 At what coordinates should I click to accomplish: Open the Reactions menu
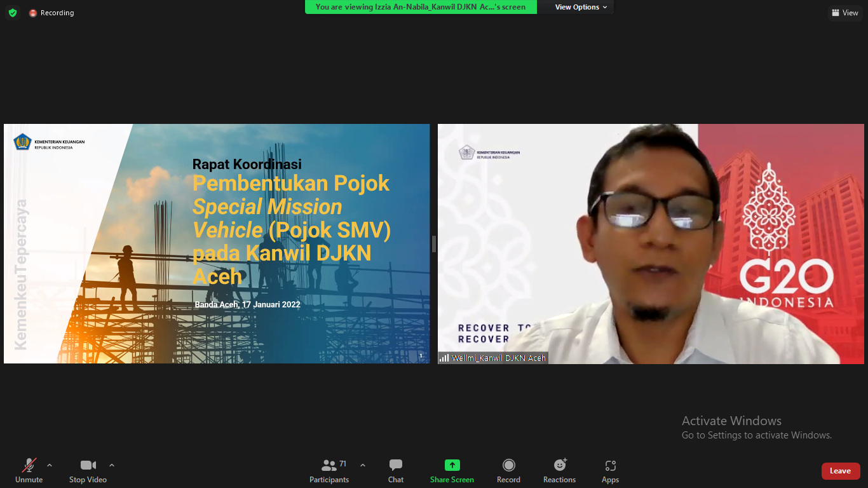tap(559, 471)
